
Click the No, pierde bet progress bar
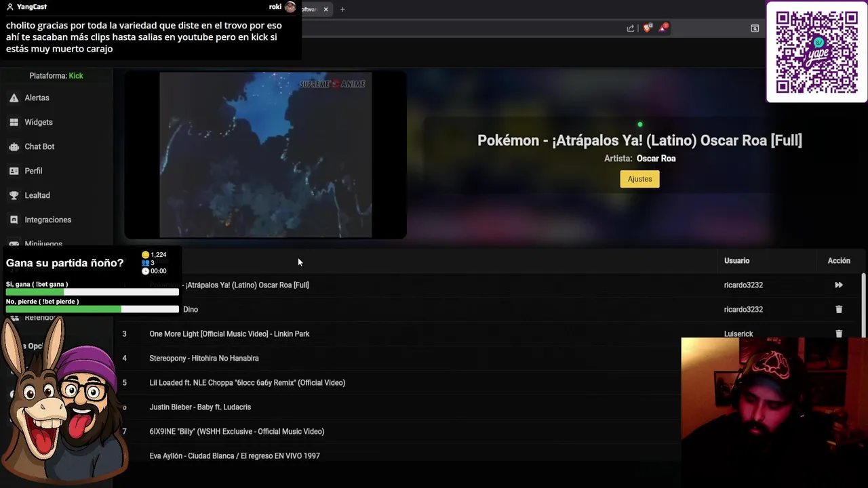point(92,309)
